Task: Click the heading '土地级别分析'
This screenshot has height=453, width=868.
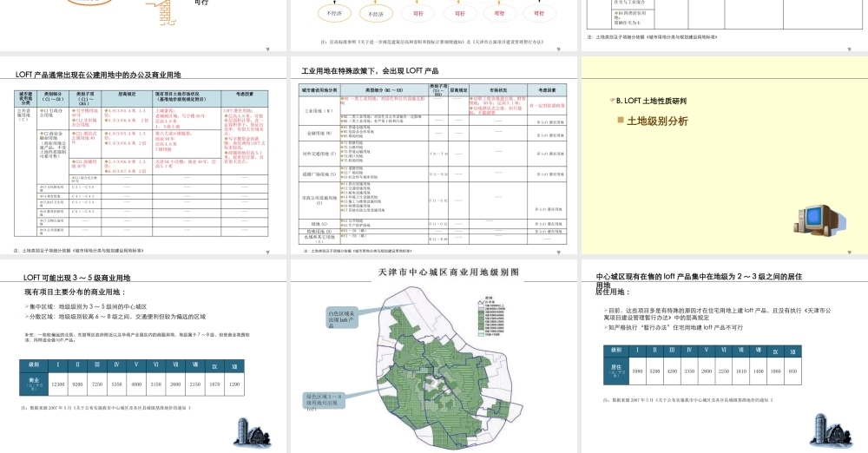Action: tap(657, 121)
